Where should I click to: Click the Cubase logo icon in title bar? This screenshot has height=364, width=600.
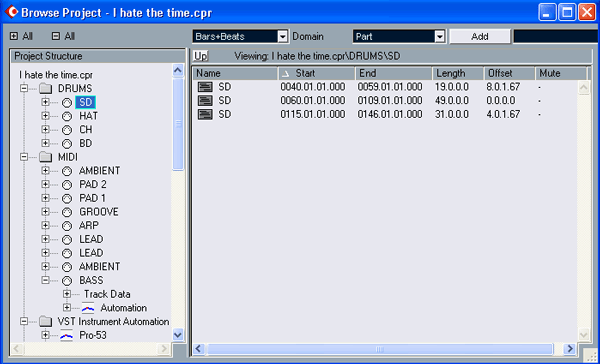11,12
